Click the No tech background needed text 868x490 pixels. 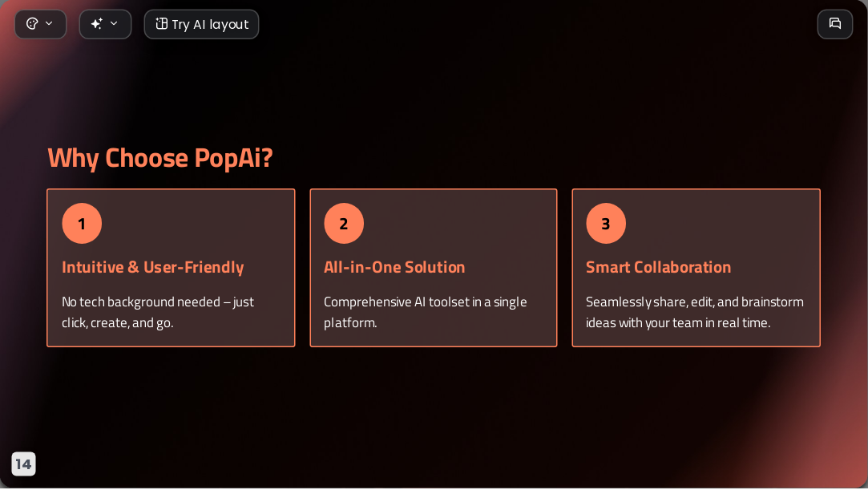(x=158, y=312)
